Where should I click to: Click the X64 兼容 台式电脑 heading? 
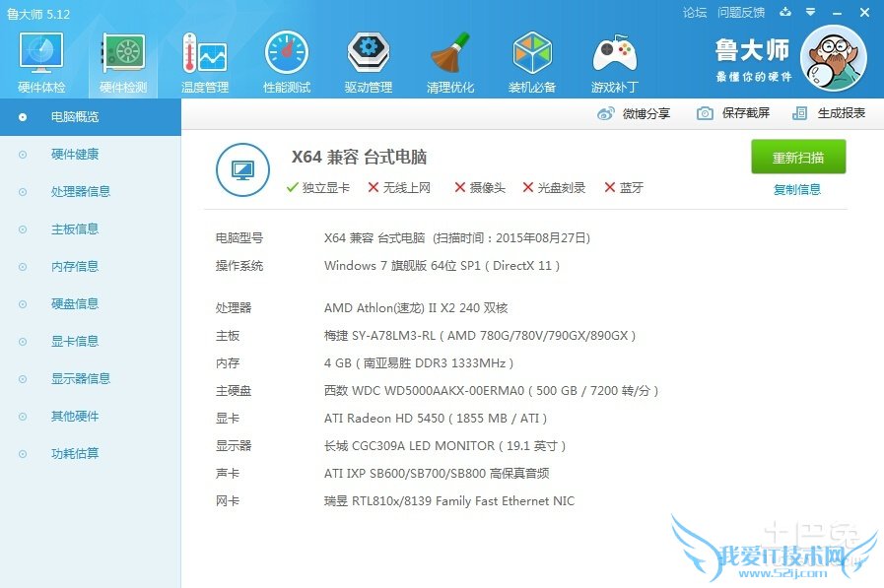point(359,157)
